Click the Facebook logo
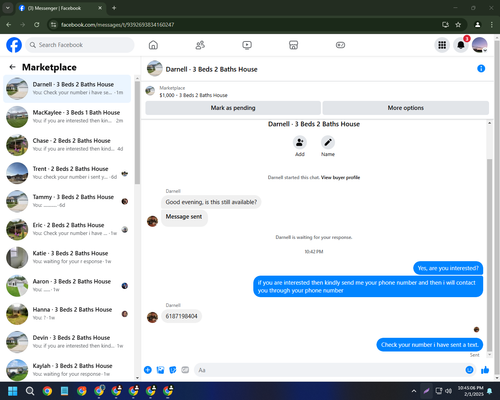 (14, 45)
